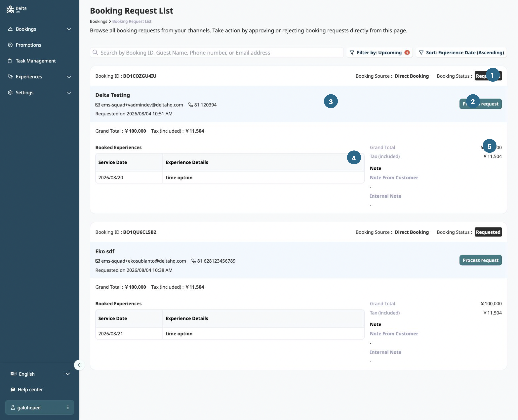Click booking ID BO1COZGU4IU

pyautogui.click(x=140, y=76)
